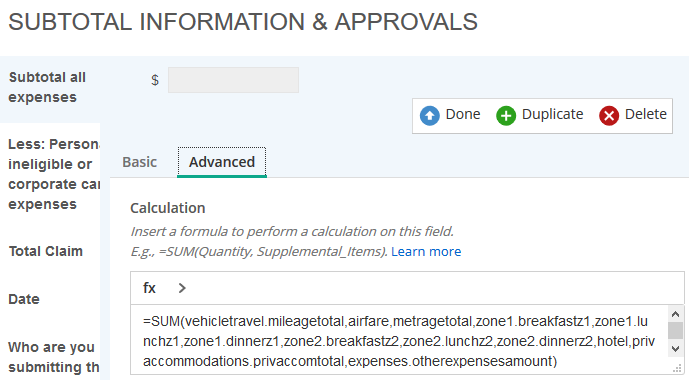The width and height of the screenshot is (689, 380).
Task: Select the Total Claim field label
Action: (46, 251)
